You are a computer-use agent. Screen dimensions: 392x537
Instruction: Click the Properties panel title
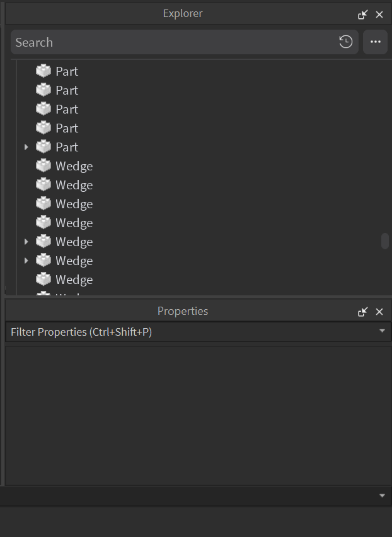(183, 311)
